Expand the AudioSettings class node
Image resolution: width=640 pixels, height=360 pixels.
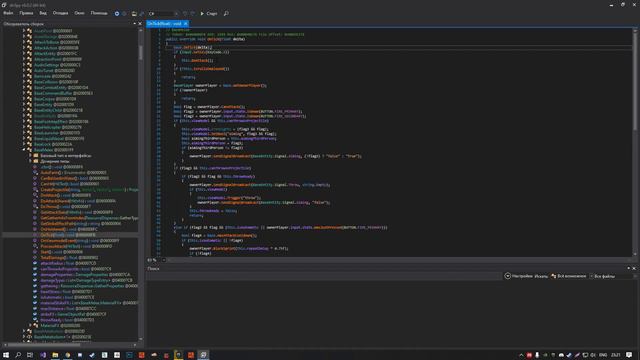(24, 65)
